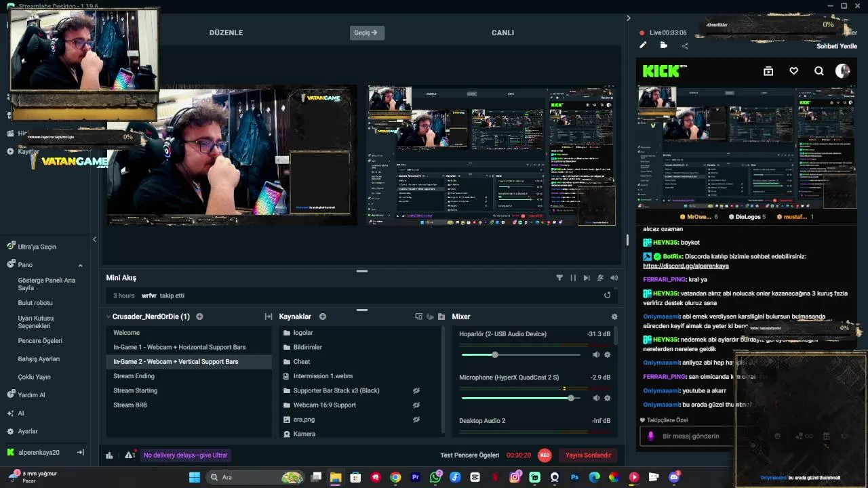
Task: Open Gösterge Paneli Ana Sayfa
Action: pyautogui.click(x=47, y=284)
